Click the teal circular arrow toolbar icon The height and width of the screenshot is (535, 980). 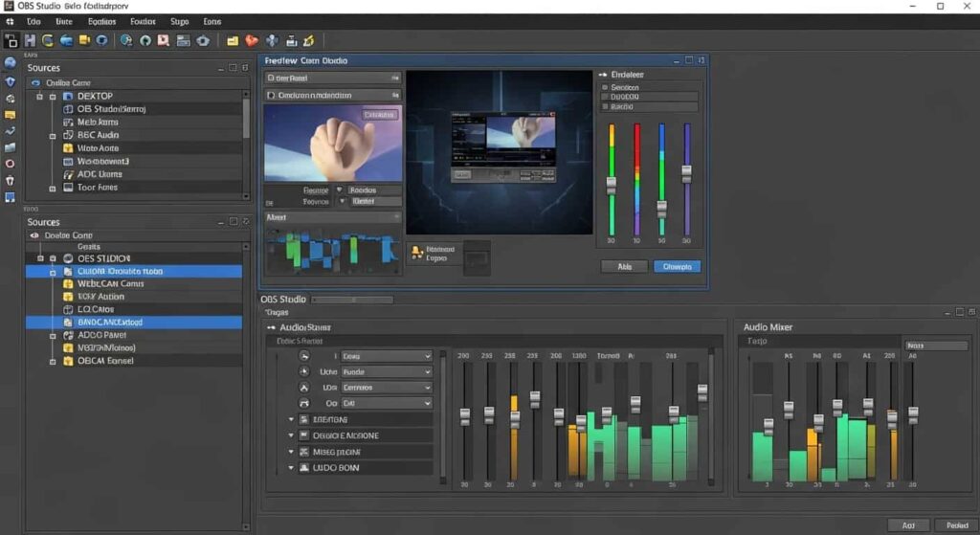coord(145,40)
